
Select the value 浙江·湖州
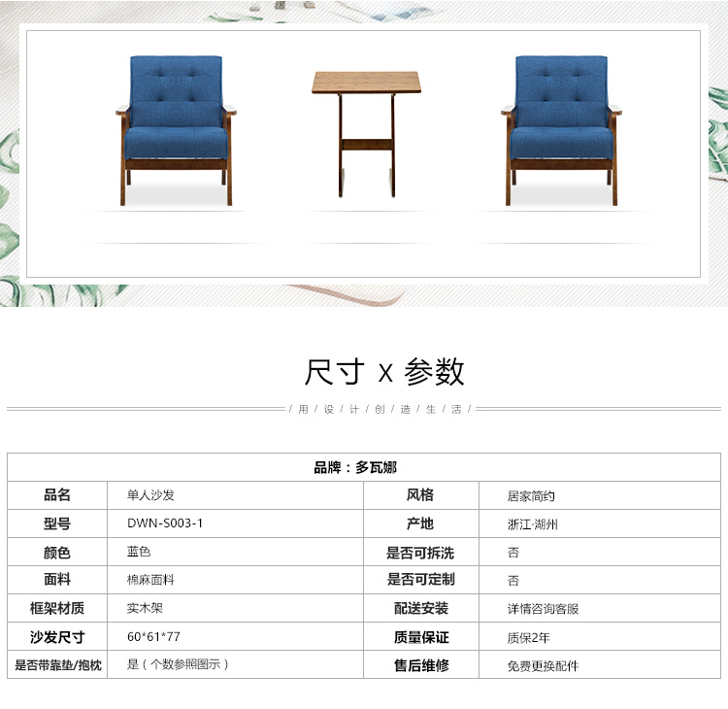[x=533, y=524]
